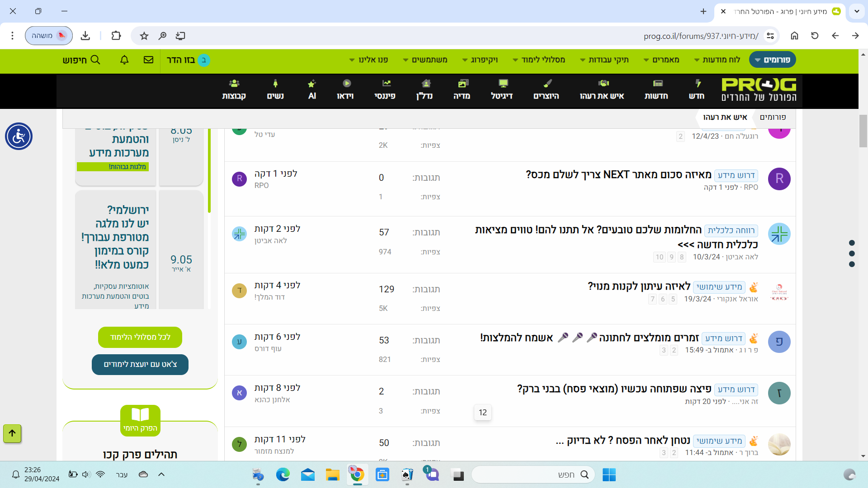Open the inbox envelope icon

(148, 60)
